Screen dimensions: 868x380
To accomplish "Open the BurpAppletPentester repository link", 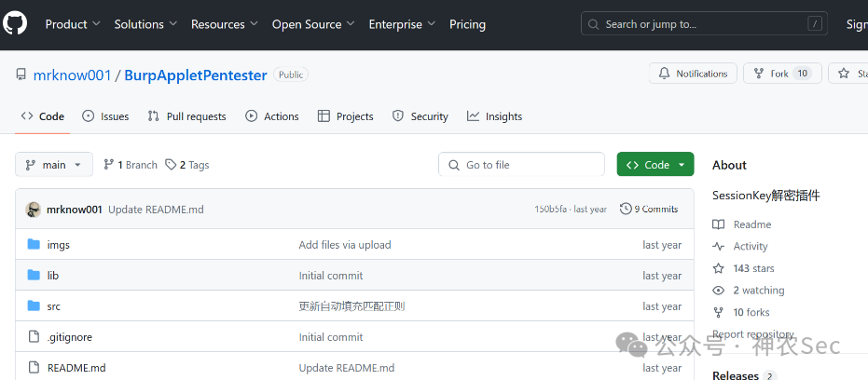I will coord(196,75).
